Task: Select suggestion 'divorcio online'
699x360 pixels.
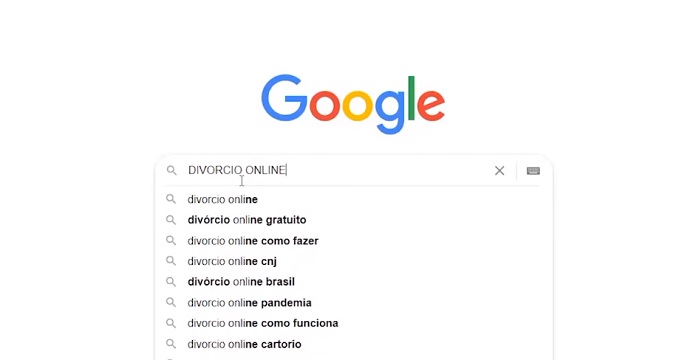Action: click(354, 199)
